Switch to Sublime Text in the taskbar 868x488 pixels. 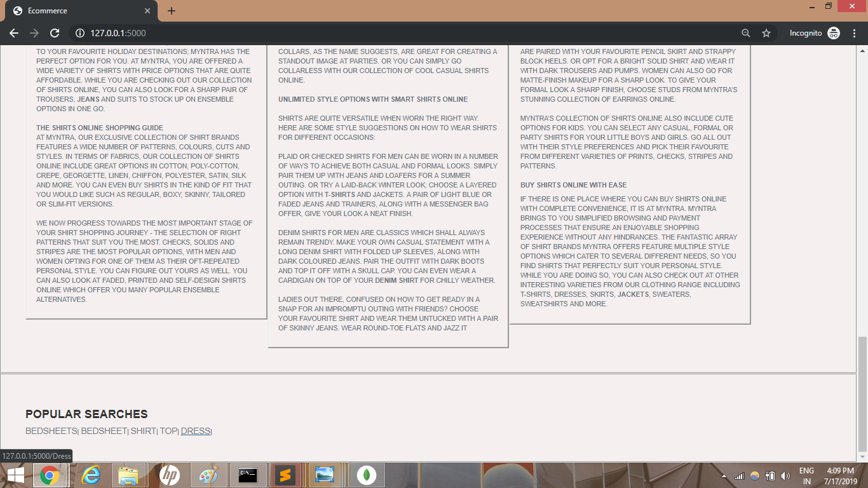tap(286, 475)
